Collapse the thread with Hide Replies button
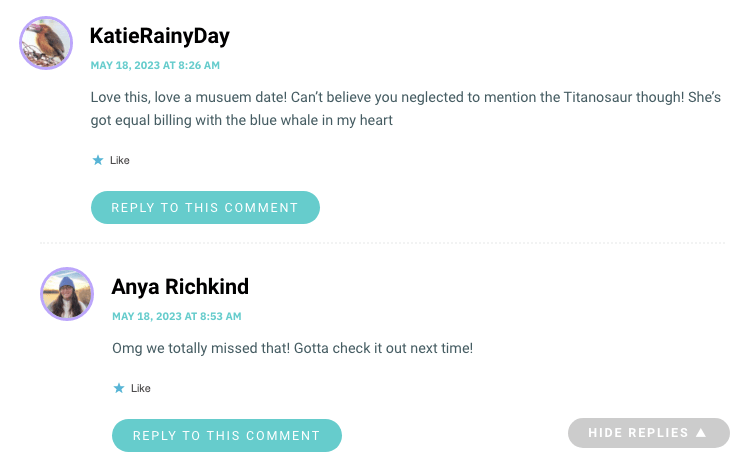This screenshot has width=748, height=465. click(649, 433)
